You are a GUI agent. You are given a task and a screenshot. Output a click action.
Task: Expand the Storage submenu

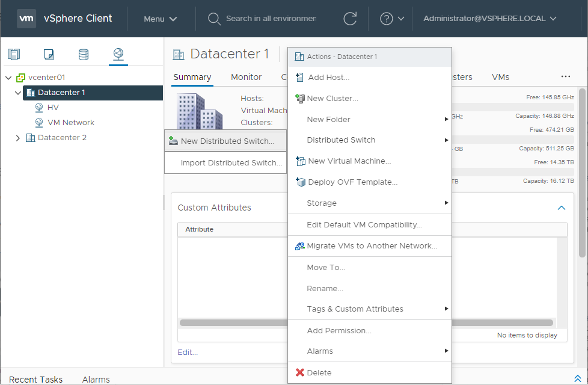pyautogui.click(x=369, y=203)
